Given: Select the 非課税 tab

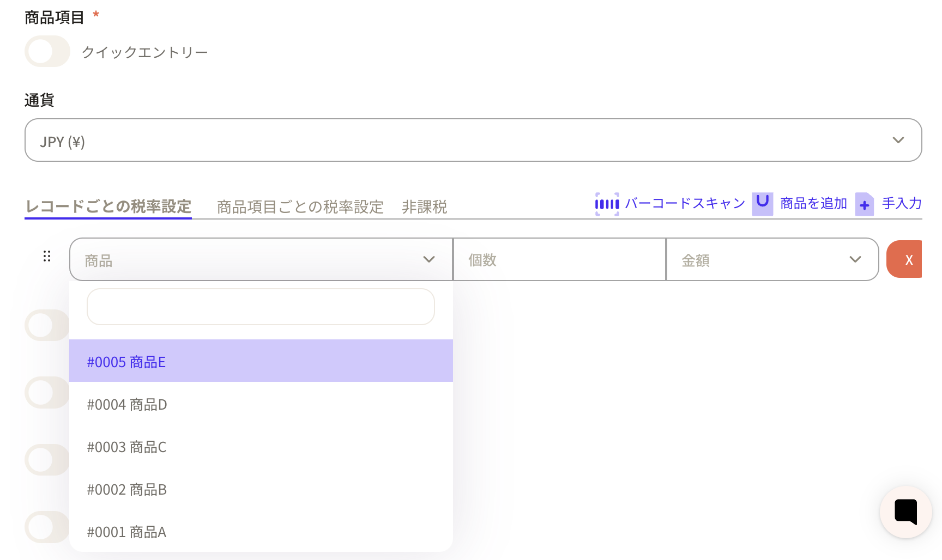Looking at the screenshot, I should click(x=424, y=207).
